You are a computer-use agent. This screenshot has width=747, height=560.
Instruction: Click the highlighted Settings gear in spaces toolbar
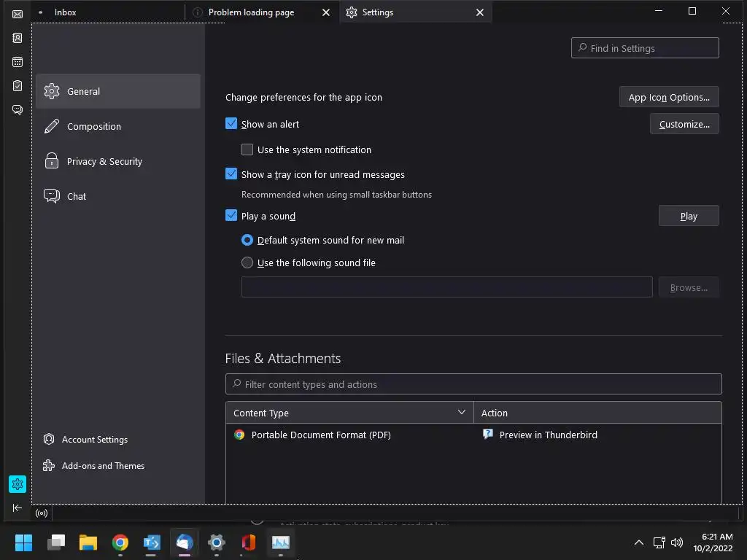18,484
